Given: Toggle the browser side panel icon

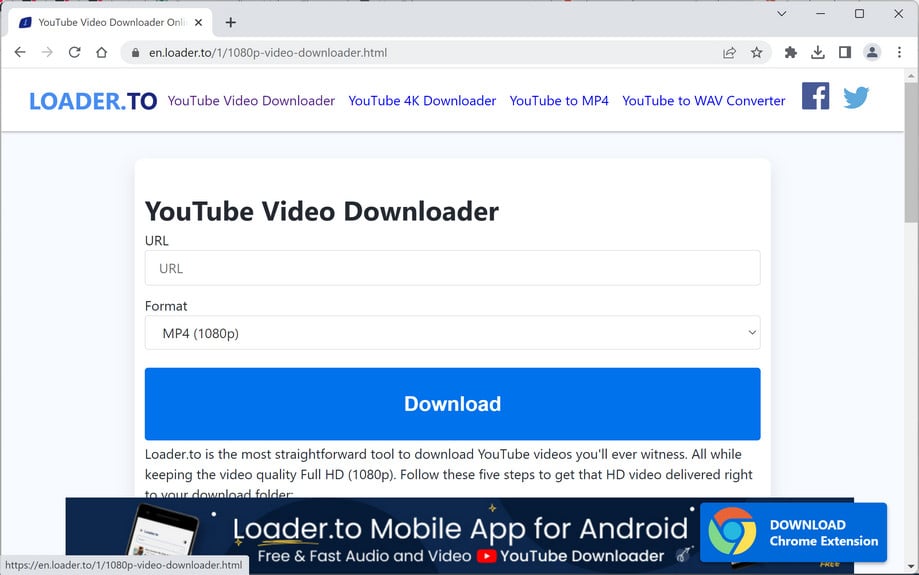Looking at the screenshot, I should pyautogui.click(x=845, y=53).
